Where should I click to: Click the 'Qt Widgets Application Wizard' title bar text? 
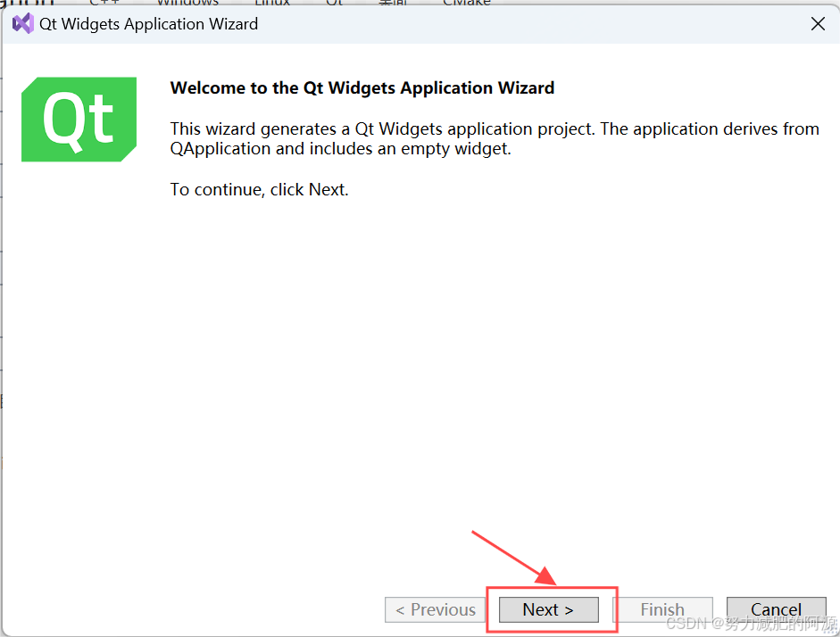148,24
